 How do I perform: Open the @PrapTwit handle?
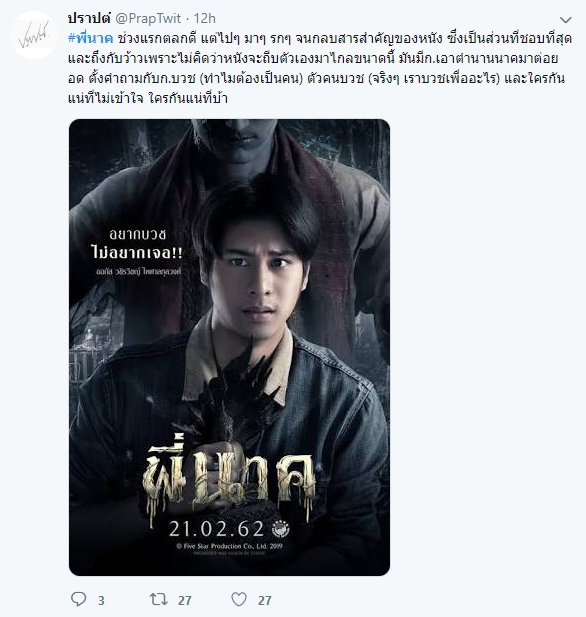[x=148, y=18]
